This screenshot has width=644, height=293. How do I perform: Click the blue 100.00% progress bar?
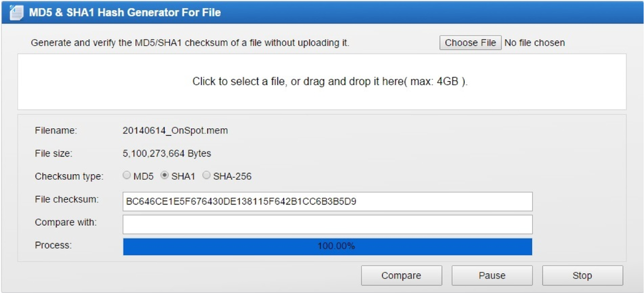click(x=327, y=246)
